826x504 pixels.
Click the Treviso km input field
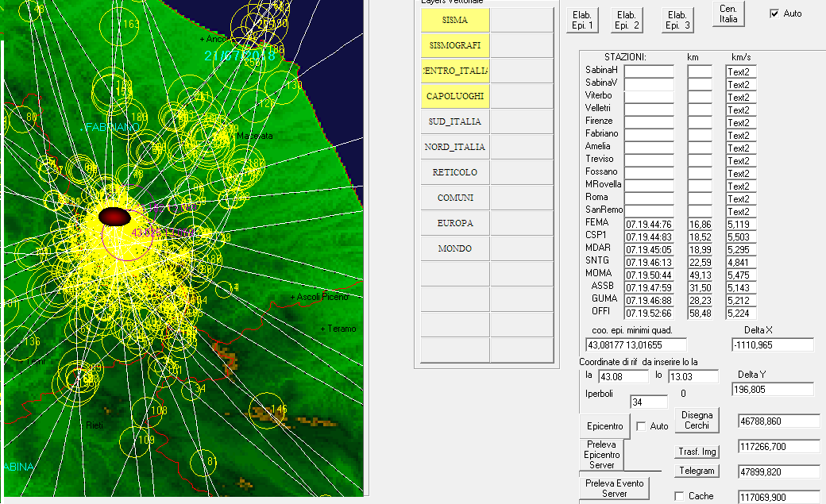(700, 160)
